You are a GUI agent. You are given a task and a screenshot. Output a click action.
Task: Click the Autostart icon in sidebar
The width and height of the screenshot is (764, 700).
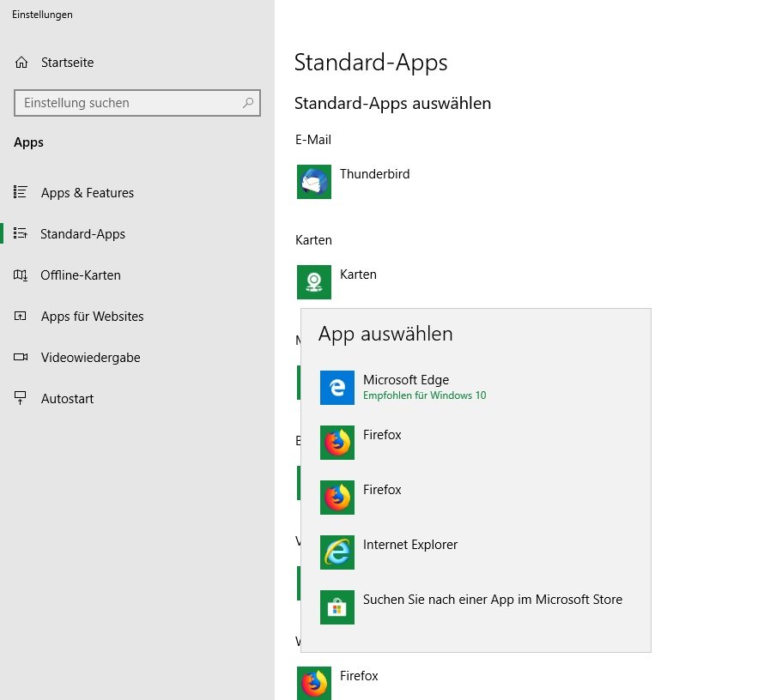21,399
